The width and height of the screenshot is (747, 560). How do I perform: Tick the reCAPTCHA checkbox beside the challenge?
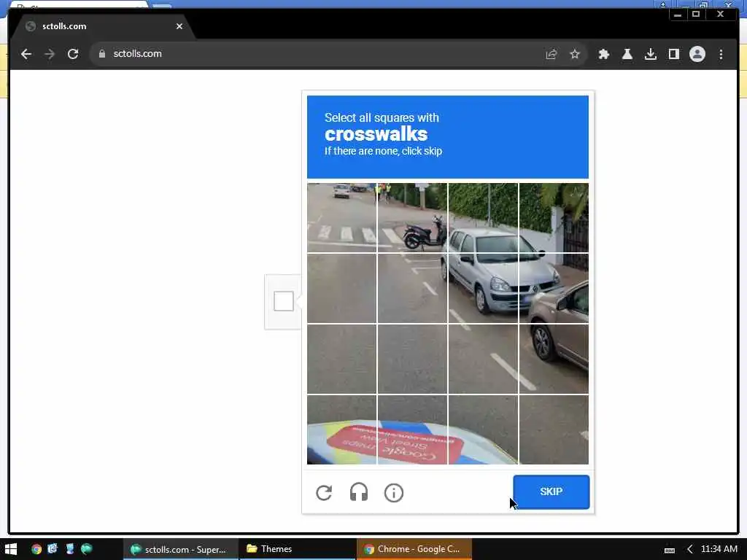coord(284,301)
